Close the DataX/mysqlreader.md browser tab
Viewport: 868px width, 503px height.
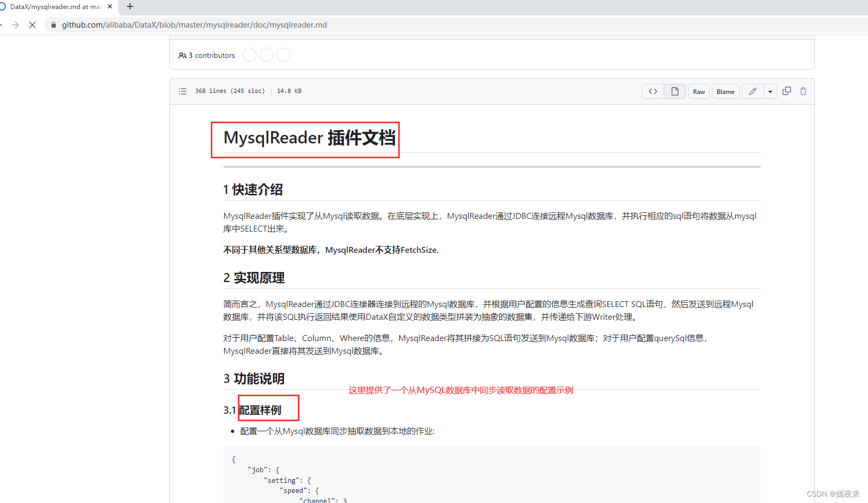(x=110, y=7)
